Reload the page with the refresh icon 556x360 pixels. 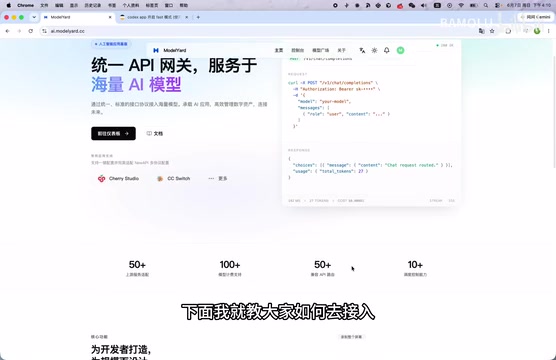coord(30,31)
